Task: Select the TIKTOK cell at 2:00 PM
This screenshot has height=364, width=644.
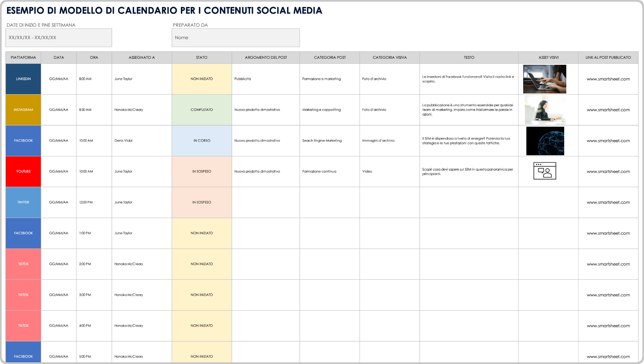Action: [23, 264]
